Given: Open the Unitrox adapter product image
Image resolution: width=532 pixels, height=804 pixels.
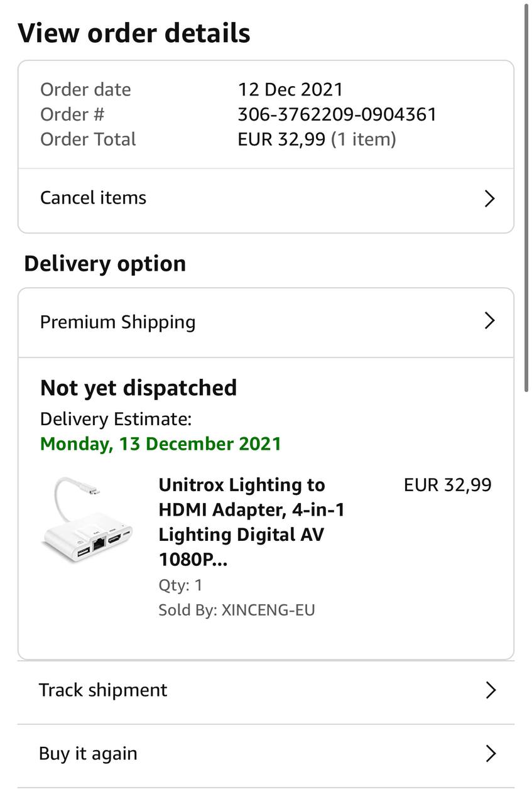Looking at the screenshot, I should [88, 521].
